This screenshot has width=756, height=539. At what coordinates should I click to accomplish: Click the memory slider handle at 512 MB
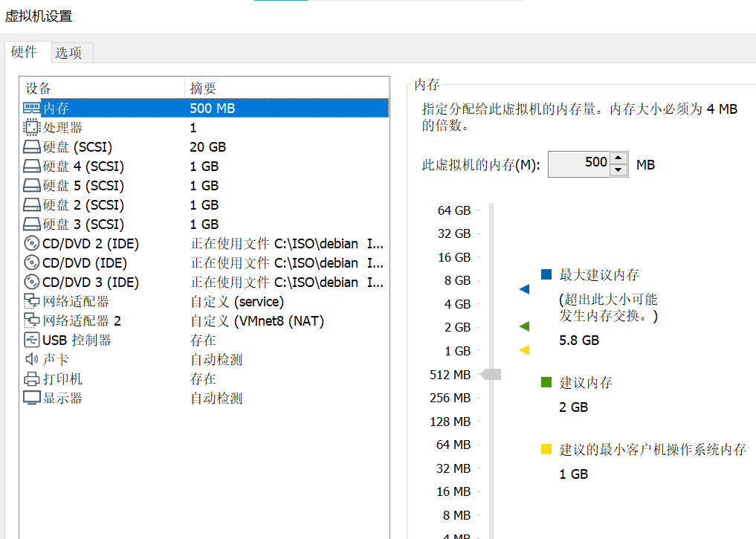coord(491,374)
